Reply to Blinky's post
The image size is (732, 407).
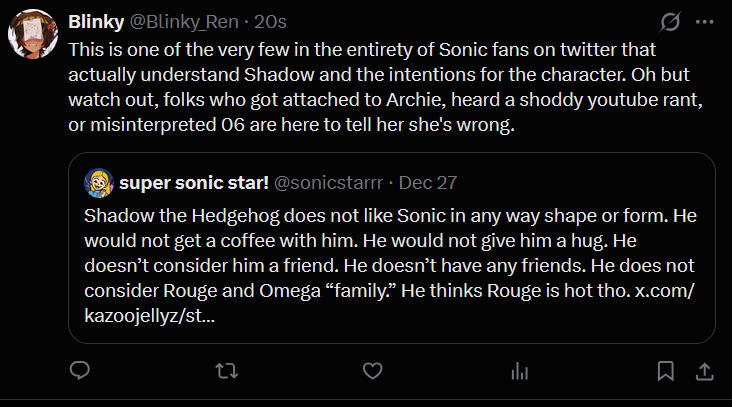[x=80, y=371]
